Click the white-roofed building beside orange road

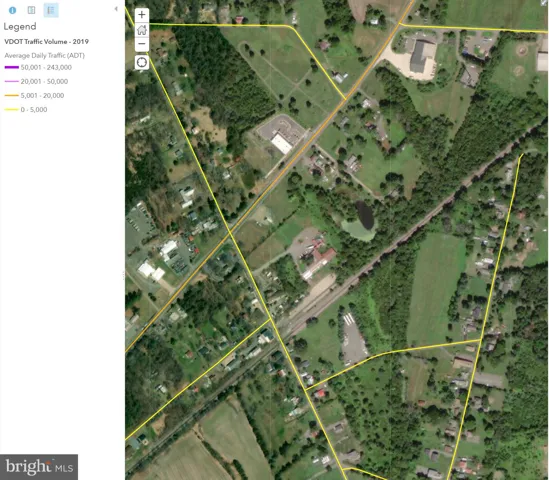282,144
